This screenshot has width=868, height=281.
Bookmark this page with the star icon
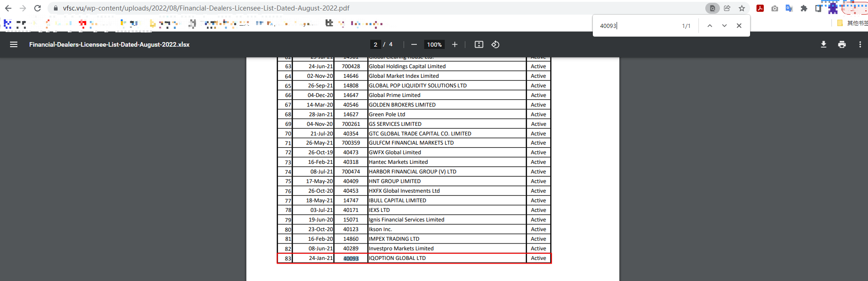click(741, 8)
